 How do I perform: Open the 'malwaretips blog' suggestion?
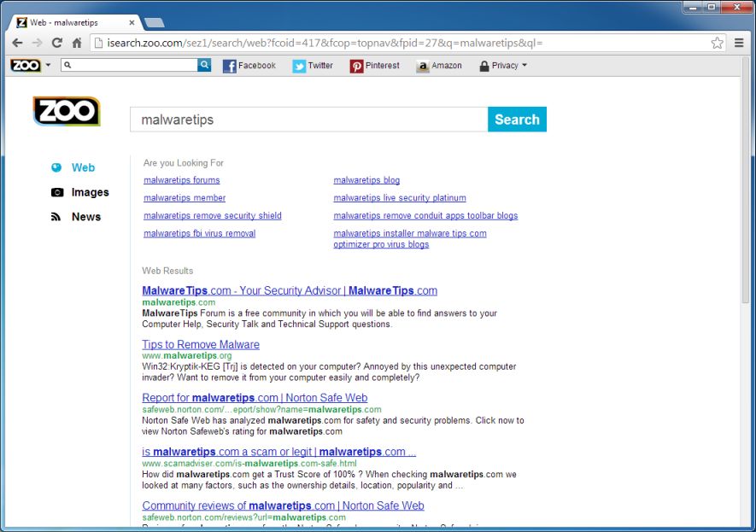click(x=366, y=180)
